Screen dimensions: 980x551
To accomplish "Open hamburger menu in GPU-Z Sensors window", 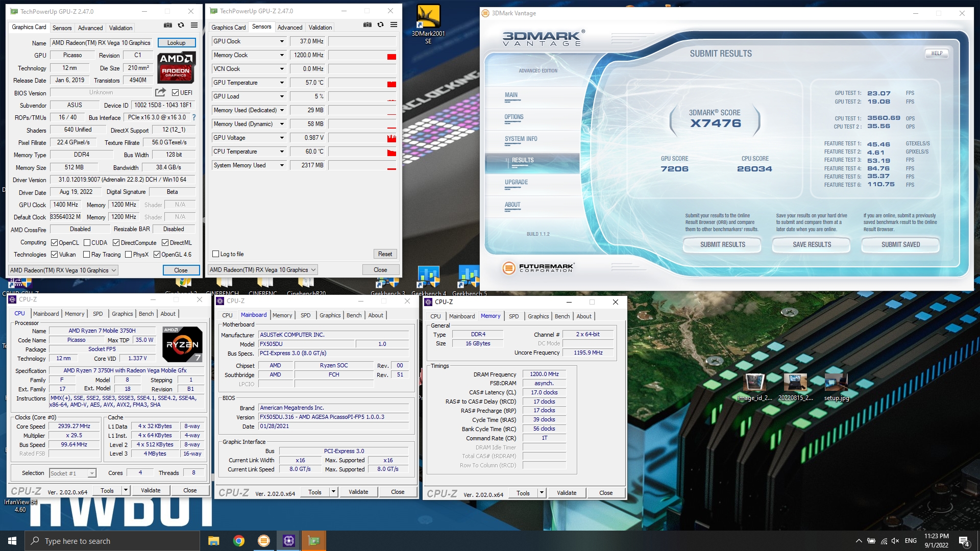I will click(x=394, y=24).
